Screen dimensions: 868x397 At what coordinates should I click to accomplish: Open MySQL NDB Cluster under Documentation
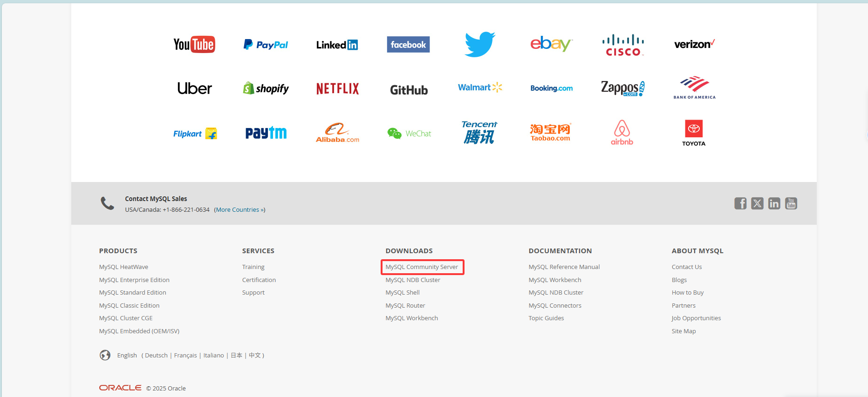(556, 293)
